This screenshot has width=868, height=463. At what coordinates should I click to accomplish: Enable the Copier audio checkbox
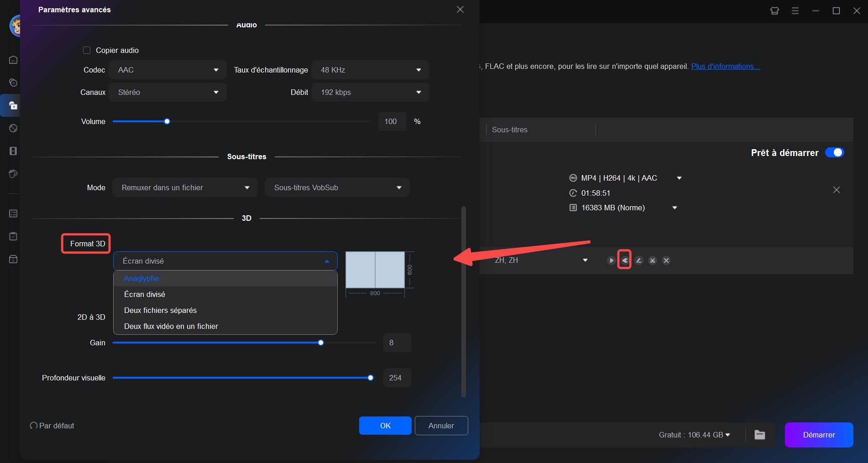[87, 50]
